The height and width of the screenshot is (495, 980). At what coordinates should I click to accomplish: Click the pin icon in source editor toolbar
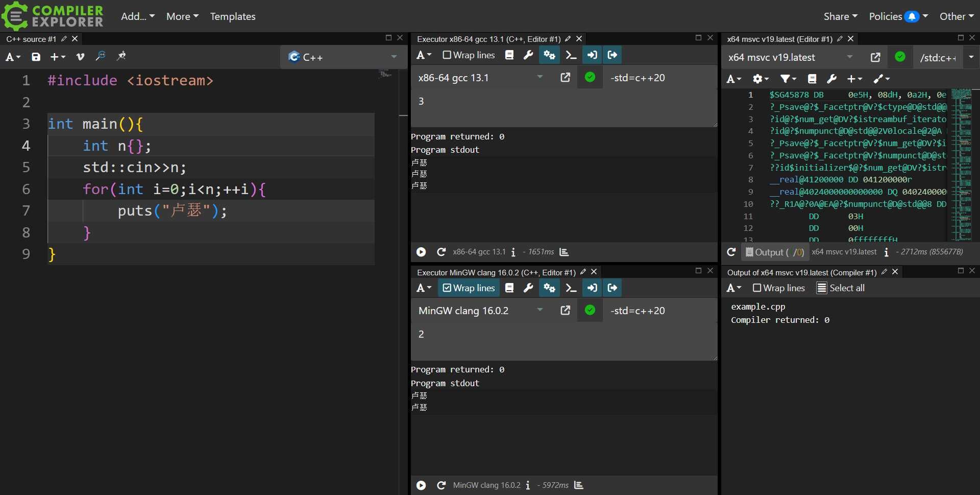pos(121,56)
